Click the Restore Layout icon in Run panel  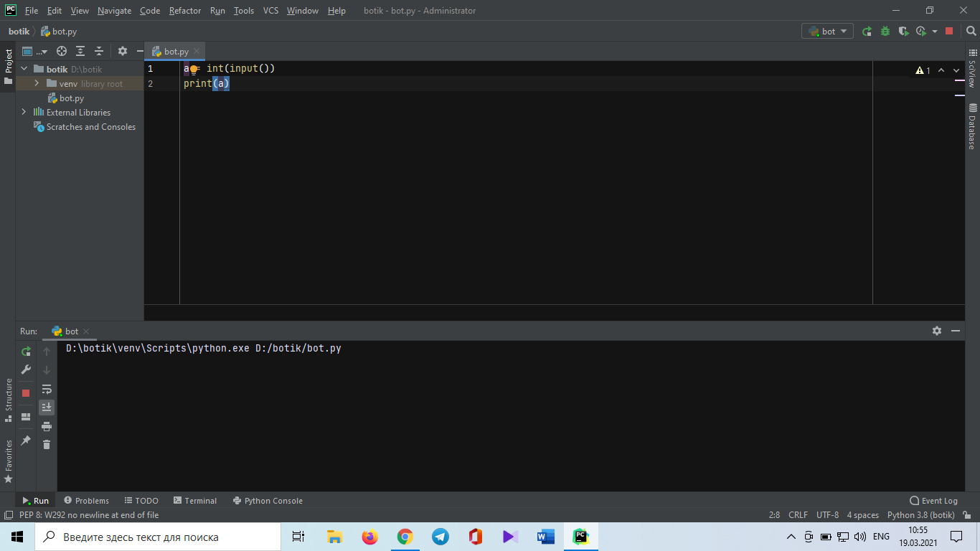tap(26, 417)
